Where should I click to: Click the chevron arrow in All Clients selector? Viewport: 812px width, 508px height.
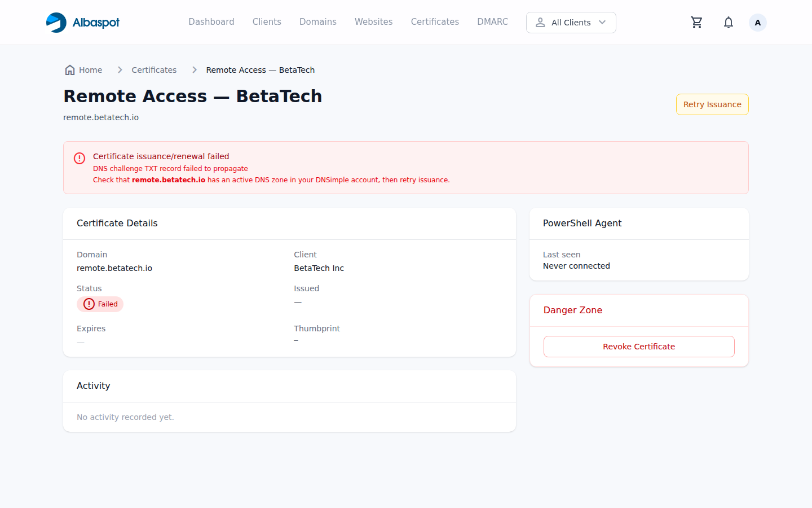602,23
